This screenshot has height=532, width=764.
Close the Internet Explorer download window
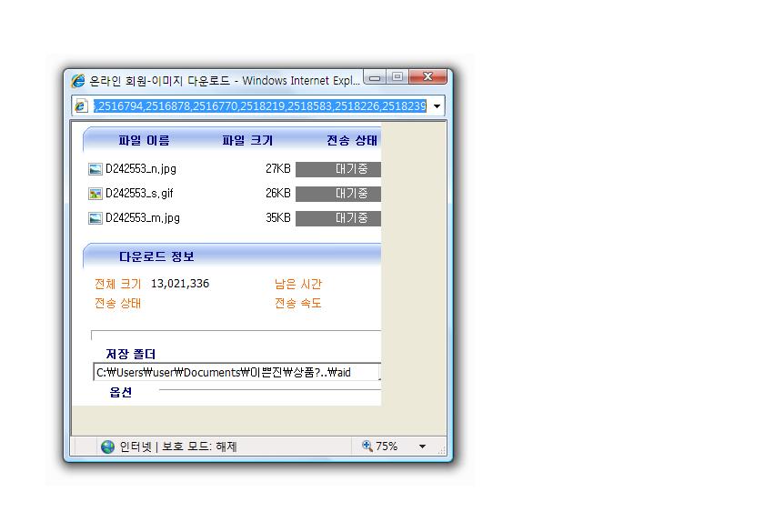pos(427,76)
